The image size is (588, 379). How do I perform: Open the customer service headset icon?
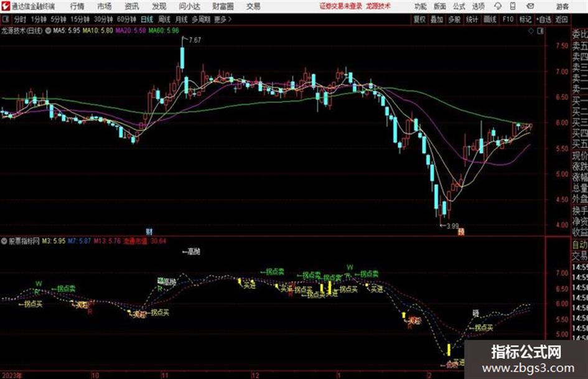pos(498,6)
